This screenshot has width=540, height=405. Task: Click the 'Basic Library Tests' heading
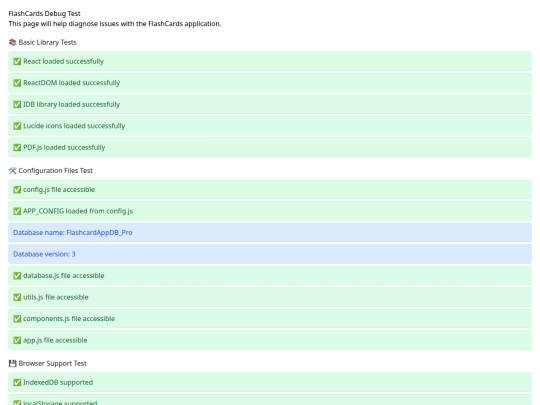(48, 42)
